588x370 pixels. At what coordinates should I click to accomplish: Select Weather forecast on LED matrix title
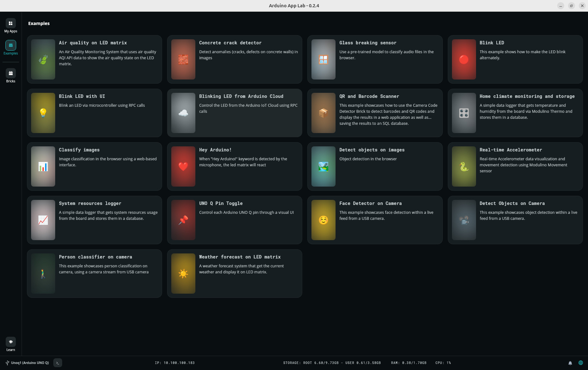click(x=240, y=257)
